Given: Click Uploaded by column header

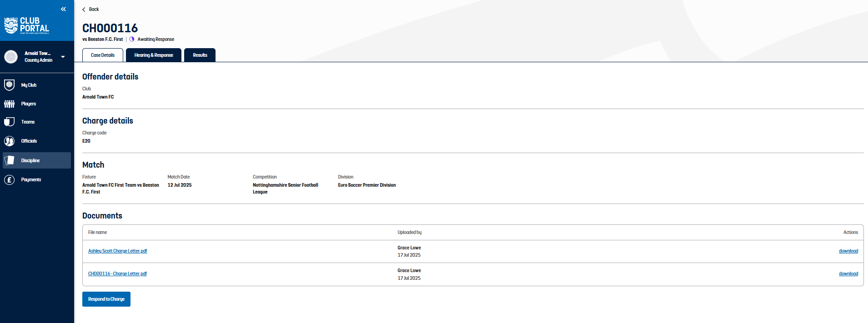Looking at the screenshot, I should point(410,233).
